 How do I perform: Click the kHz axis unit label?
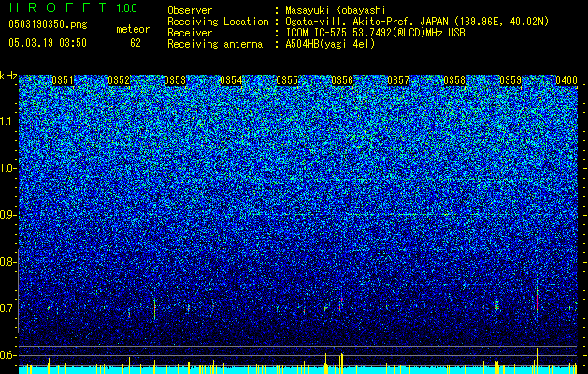[x=8, y=76]
